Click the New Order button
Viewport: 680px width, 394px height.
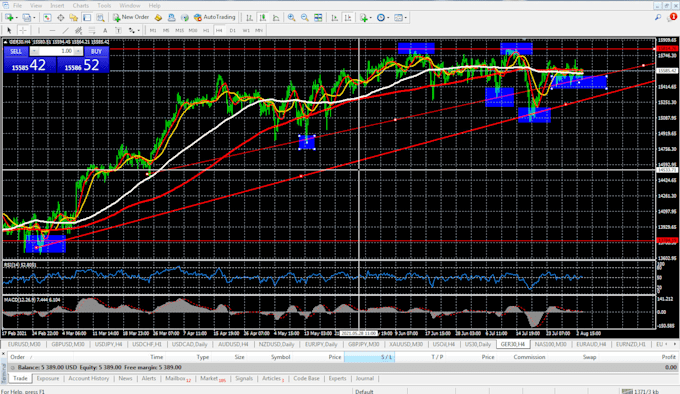(x=131, y=17)
